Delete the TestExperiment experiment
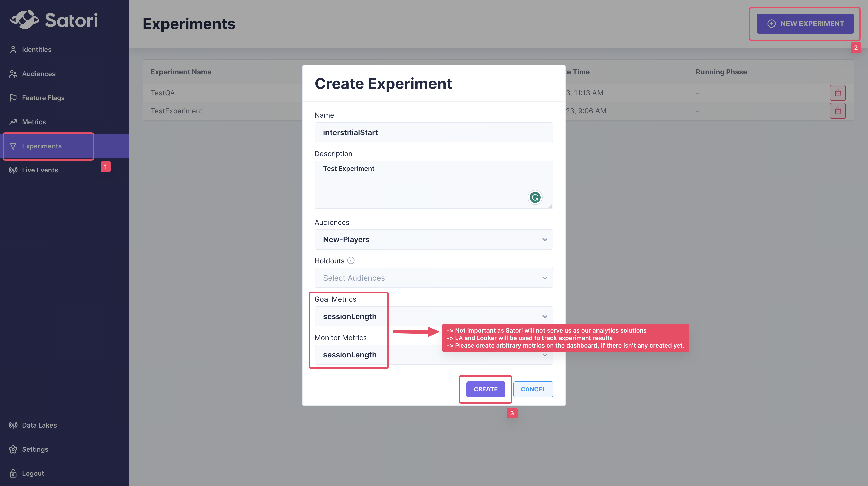The image size is (868, 486). pyautogui.click(x=838, y=111)
